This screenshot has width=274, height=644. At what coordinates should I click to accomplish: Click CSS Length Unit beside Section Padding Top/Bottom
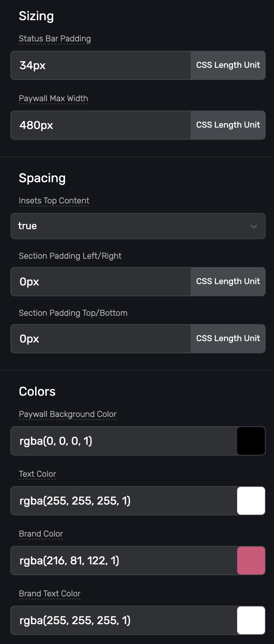[228, 339]
